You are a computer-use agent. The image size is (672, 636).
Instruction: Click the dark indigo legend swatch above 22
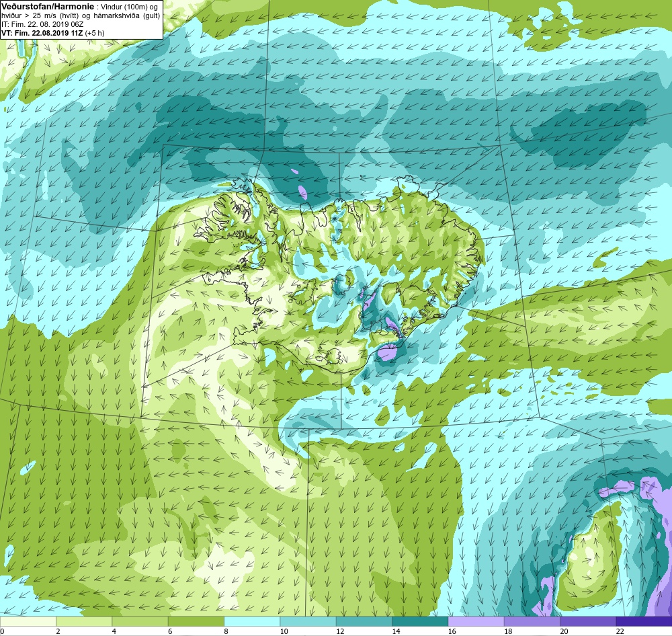click(x=644, y=621)
